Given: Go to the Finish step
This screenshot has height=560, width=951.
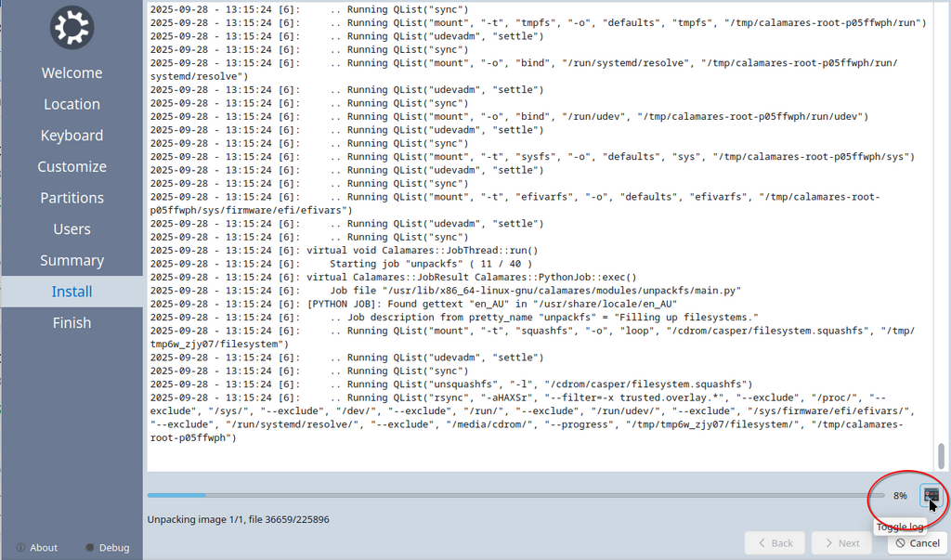Looking at the screenshot, I should 72,323.
